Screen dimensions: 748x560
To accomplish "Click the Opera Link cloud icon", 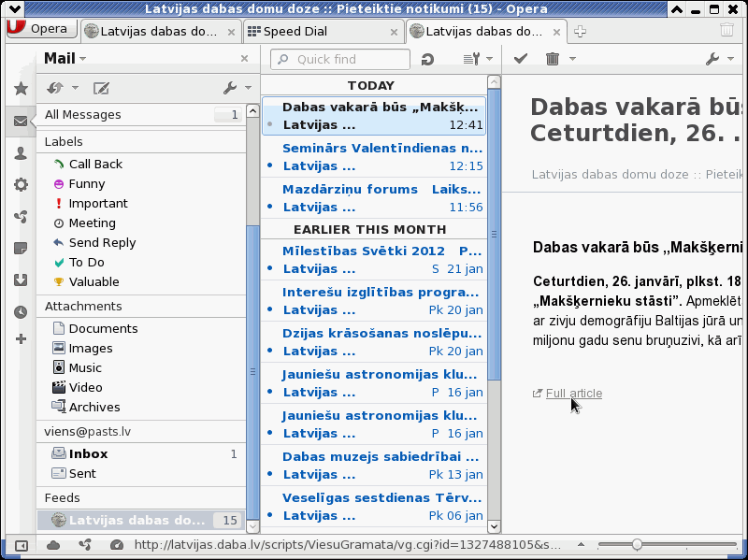I will coord(53,545).
